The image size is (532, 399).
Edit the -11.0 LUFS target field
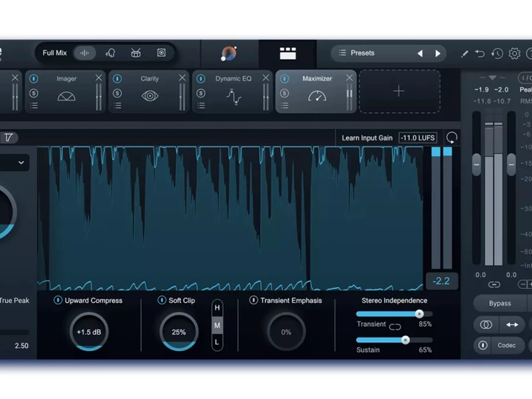click(417, 138)
